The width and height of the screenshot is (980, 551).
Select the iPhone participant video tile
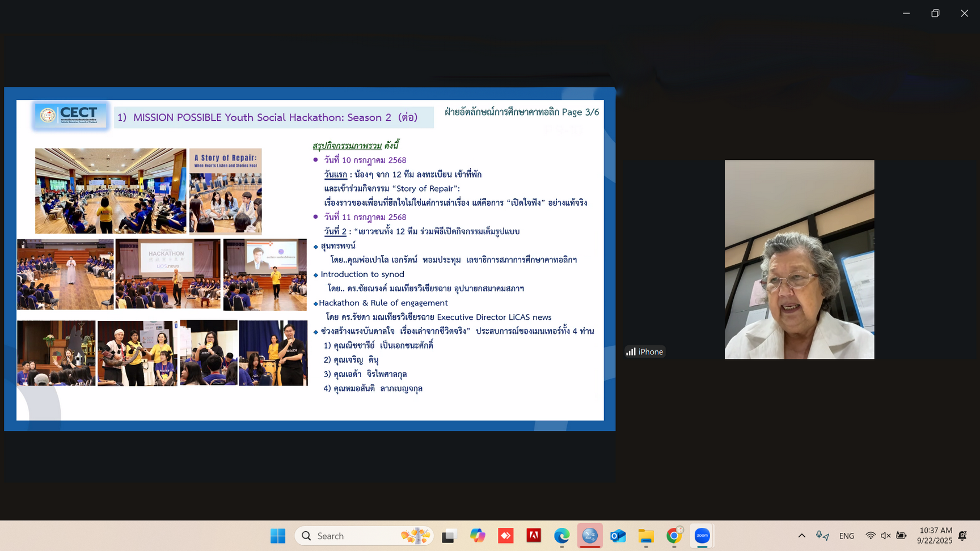[799, 259]
